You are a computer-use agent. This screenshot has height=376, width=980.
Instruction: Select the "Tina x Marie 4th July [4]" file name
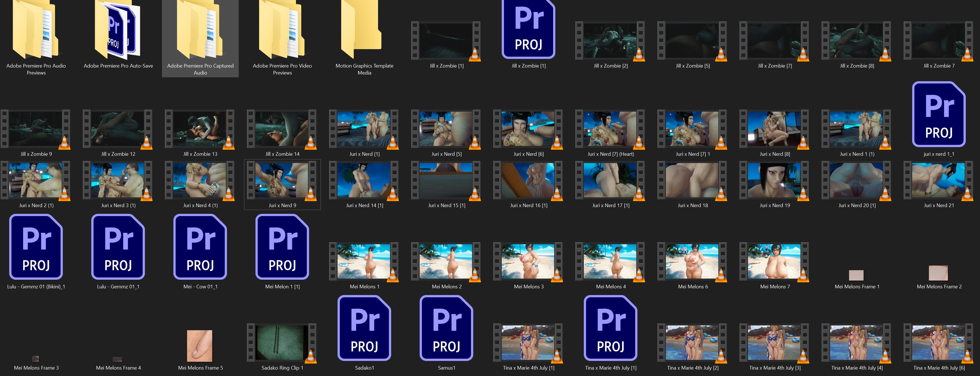click(857, 368)
